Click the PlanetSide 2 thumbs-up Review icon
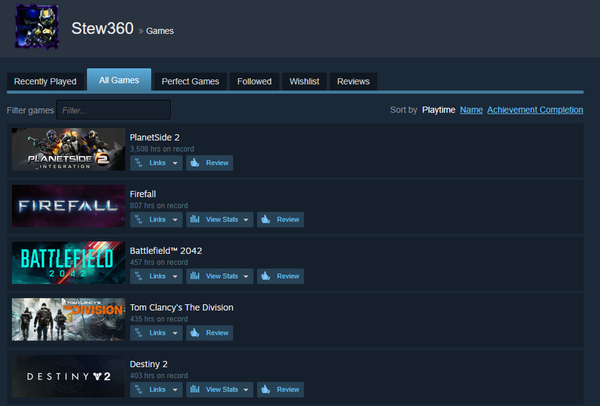The height and width of the screenshot is (406, 600). 195,163
